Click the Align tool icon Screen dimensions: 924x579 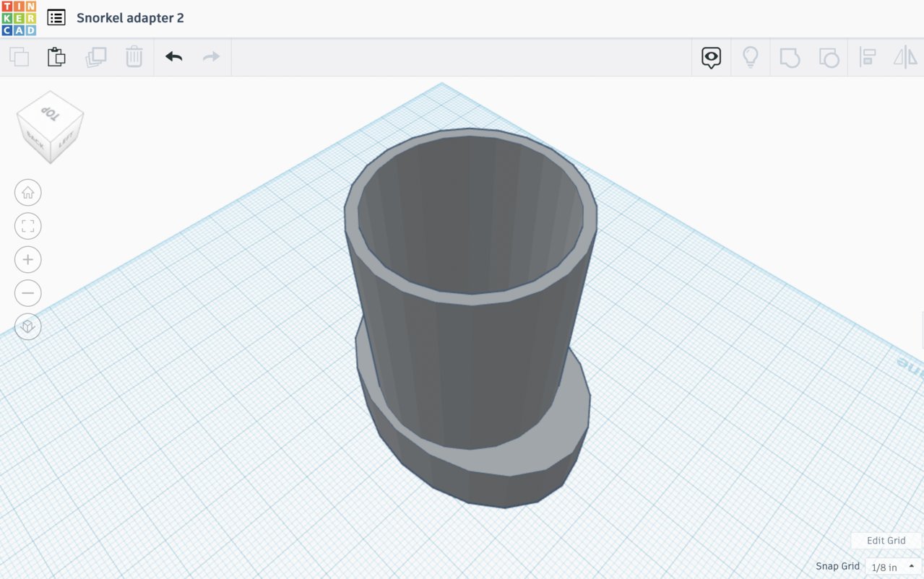click(x=867, y=58)
